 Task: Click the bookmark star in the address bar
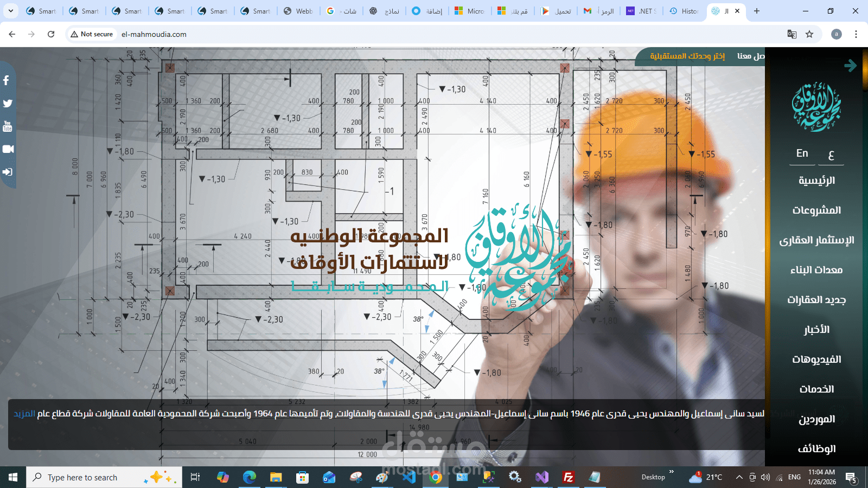click(810, 34)
